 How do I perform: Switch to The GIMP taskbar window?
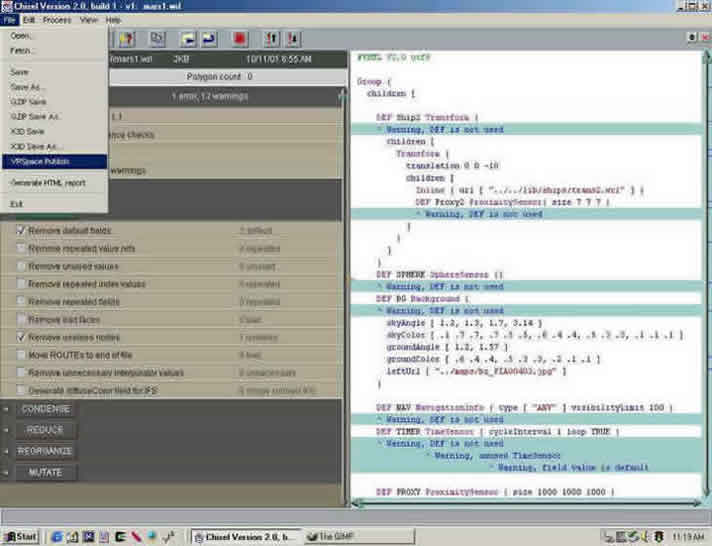(330, 536)
